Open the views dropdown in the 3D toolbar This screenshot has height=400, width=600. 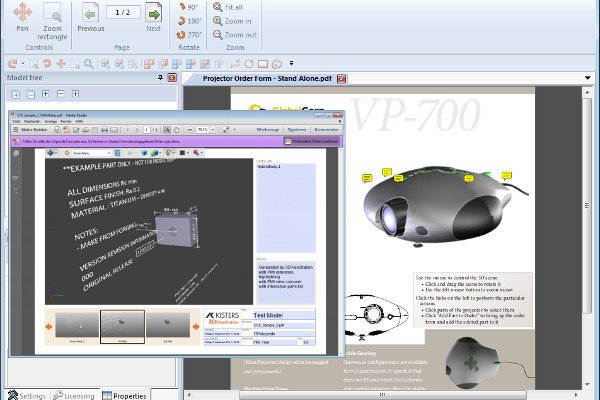91,153
